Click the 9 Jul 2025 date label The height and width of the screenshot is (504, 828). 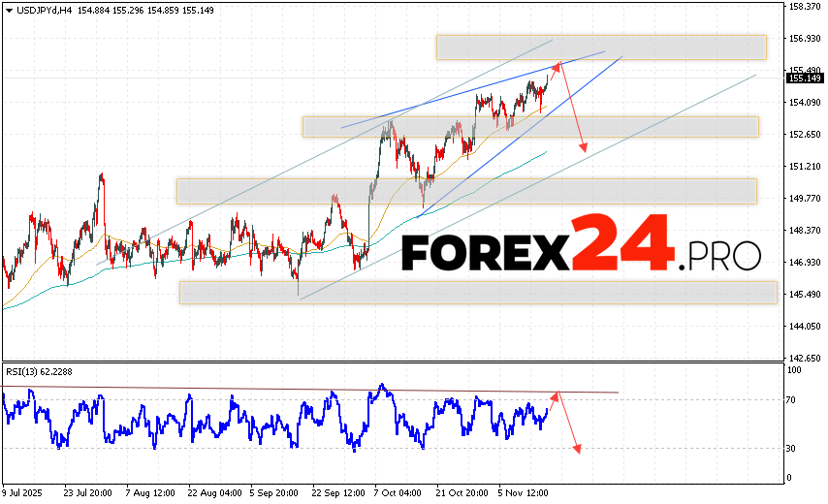[x=21, y=492]
